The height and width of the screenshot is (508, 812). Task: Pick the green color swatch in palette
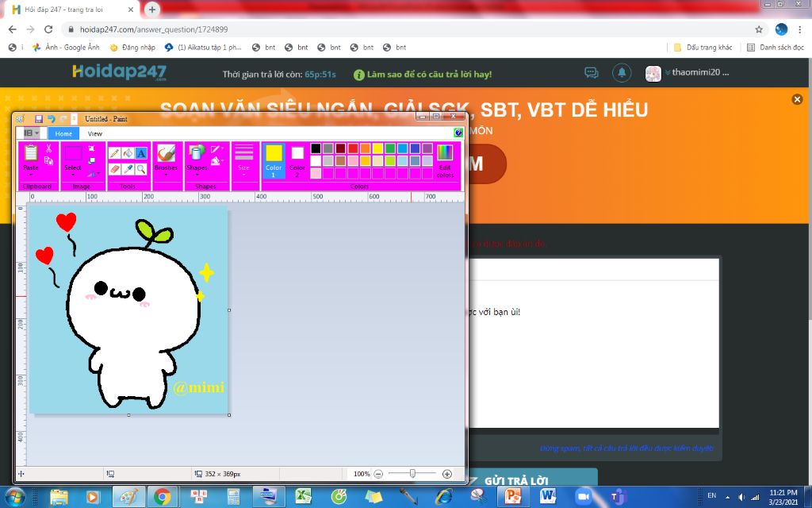click(390, 148)
